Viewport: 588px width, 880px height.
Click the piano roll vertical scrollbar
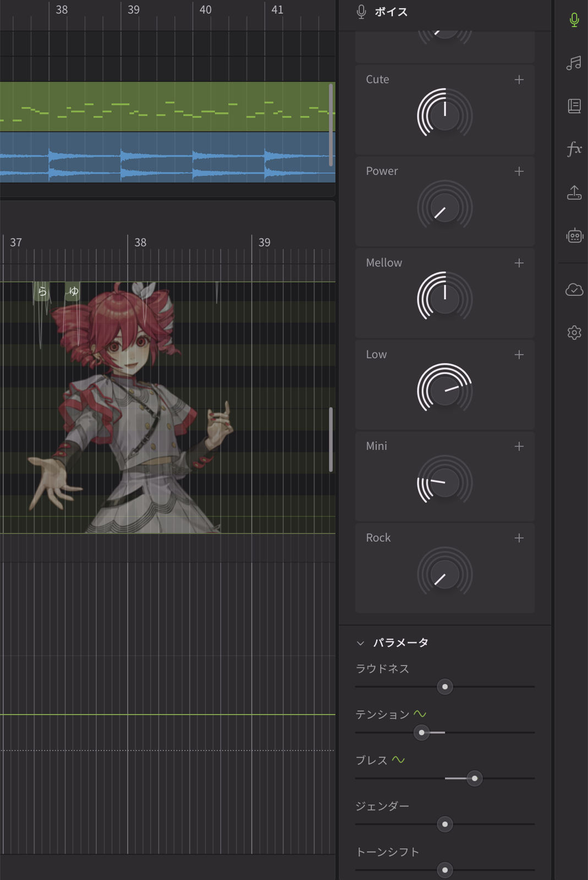tap(331, 439)
